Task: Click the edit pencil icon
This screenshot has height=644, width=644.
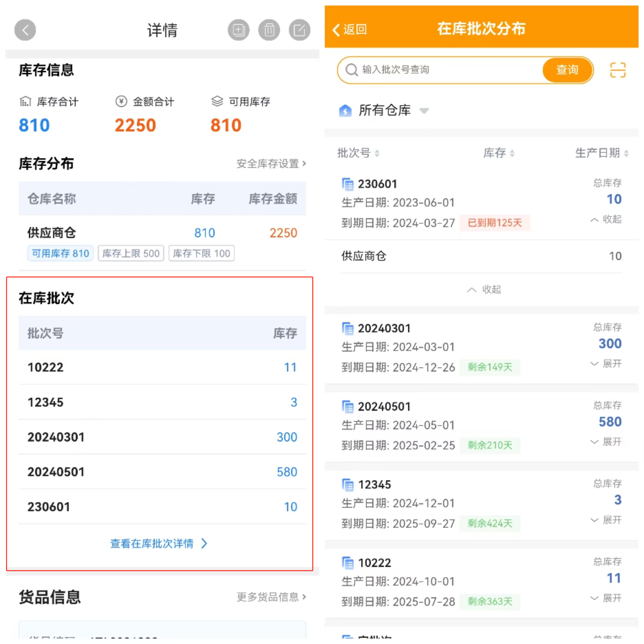Action: point(299,30)
